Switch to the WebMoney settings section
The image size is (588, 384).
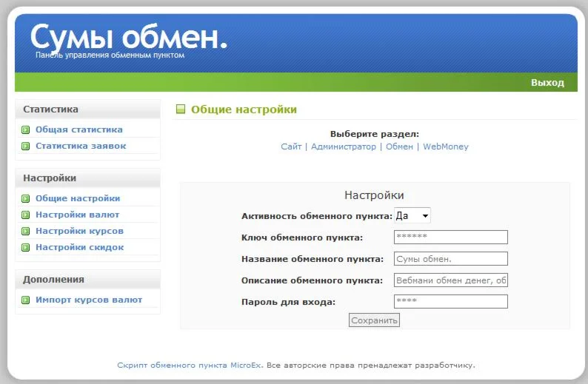(446, 146)
